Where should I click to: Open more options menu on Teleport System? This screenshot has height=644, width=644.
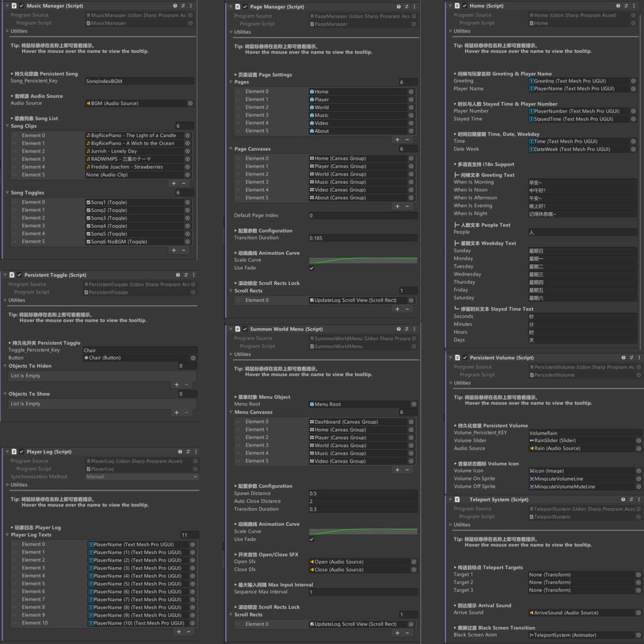pyautogui.click(x=639, y=499)
